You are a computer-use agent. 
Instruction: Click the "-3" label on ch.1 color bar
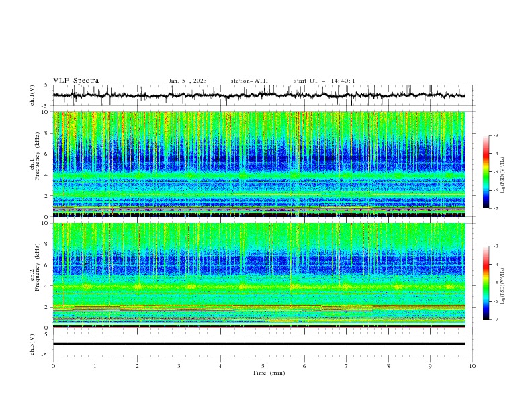(x=496, y=135)
